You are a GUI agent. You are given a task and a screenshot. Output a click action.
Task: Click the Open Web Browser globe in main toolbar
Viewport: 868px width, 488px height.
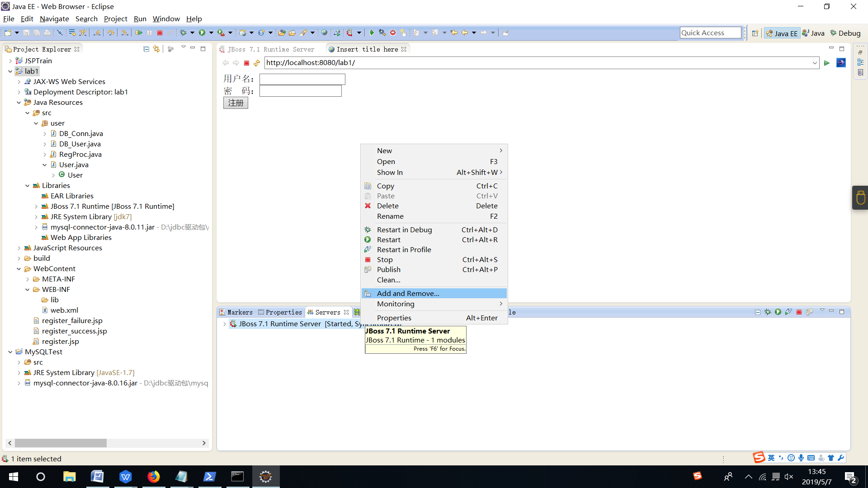tap(324, 33)
